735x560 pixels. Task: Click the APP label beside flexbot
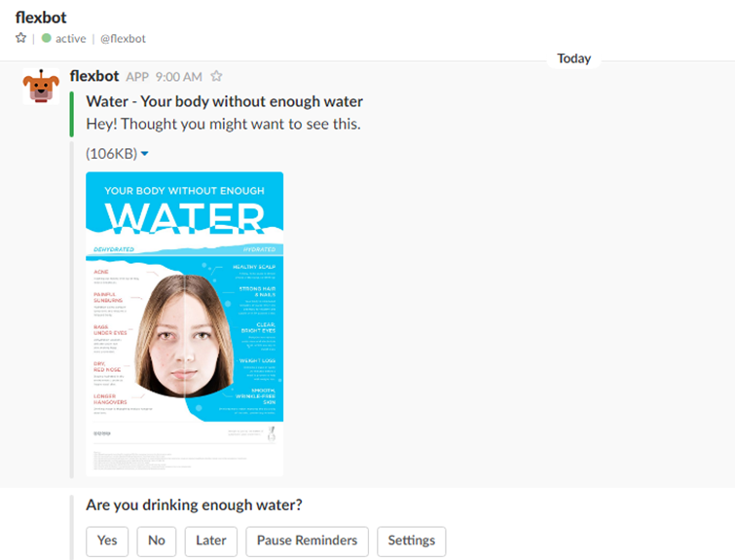137,77
